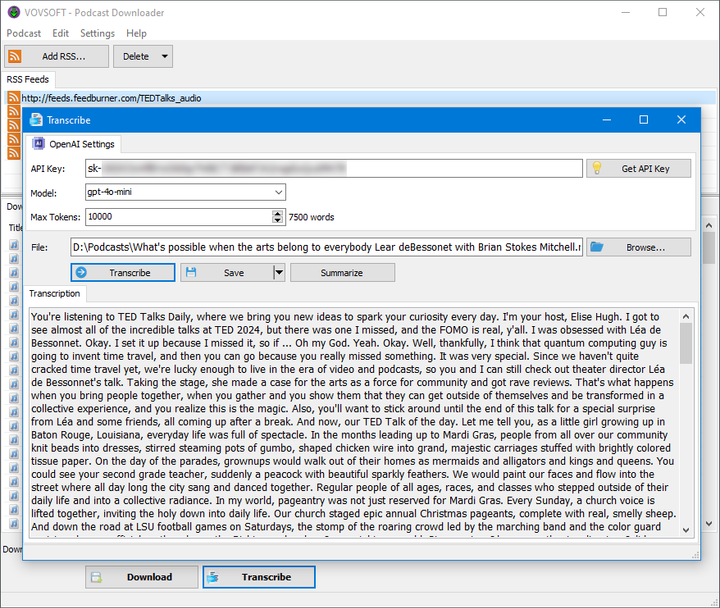Expand the Model combo box arrow
720x608 pixels.
point(278,192)
